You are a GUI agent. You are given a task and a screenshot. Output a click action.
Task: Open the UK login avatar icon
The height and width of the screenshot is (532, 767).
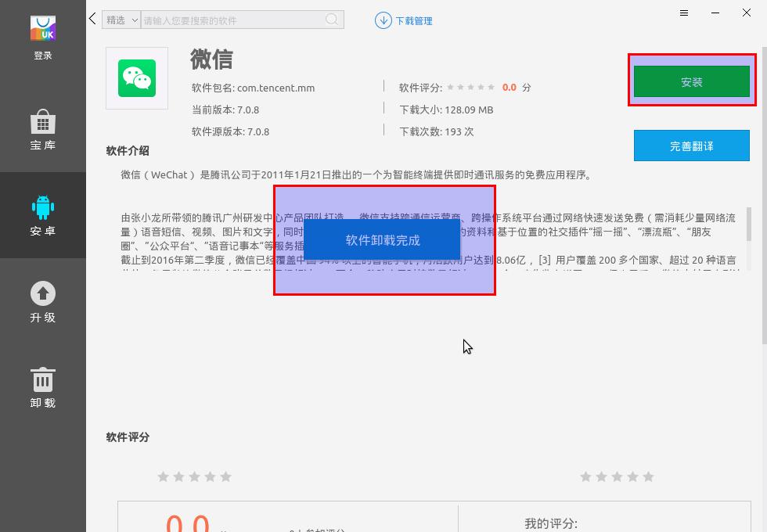[x=43, y=28]
